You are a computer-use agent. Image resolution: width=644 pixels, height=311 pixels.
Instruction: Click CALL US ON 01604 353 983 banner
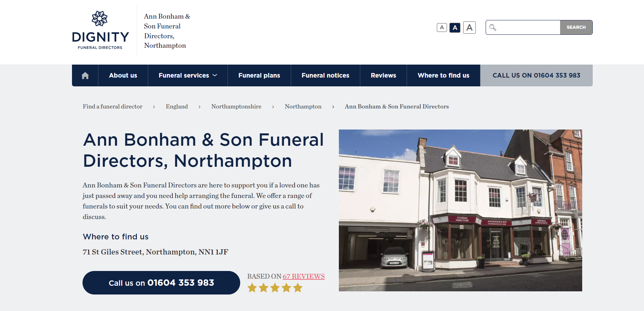coord(537,75)
